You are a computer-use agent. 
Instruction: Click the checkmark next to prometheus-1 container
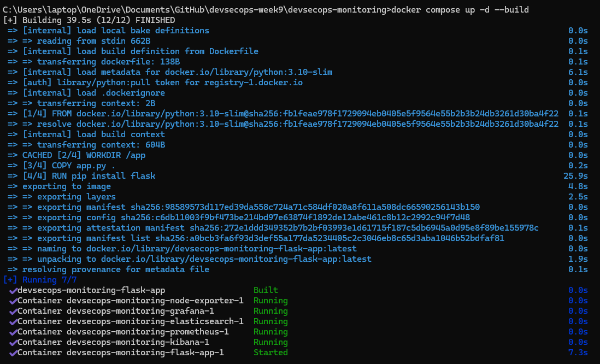pyautogui.click(x=13, y=332)
